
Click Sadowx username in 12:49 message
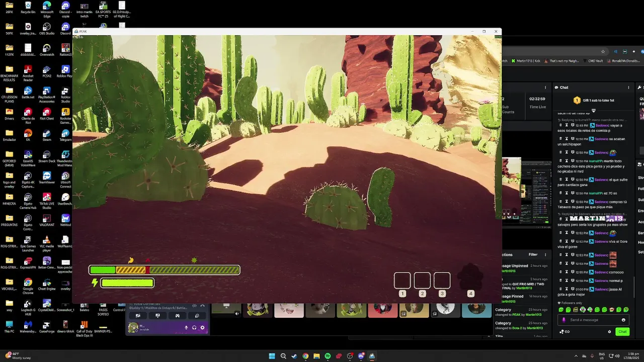(x=602, y=125)
